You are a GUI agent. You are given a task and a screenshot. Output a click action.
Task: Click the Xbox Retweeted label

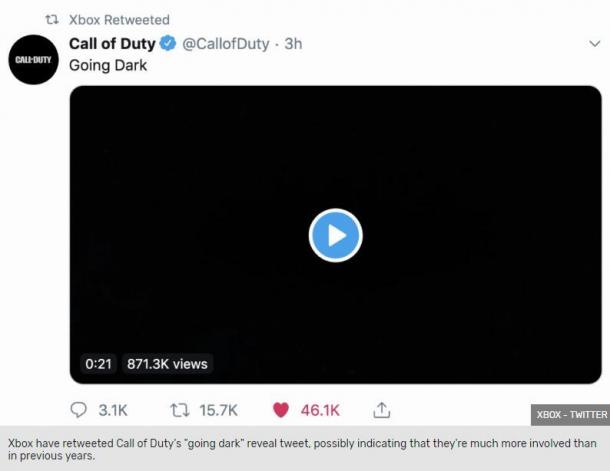[119, 20]
